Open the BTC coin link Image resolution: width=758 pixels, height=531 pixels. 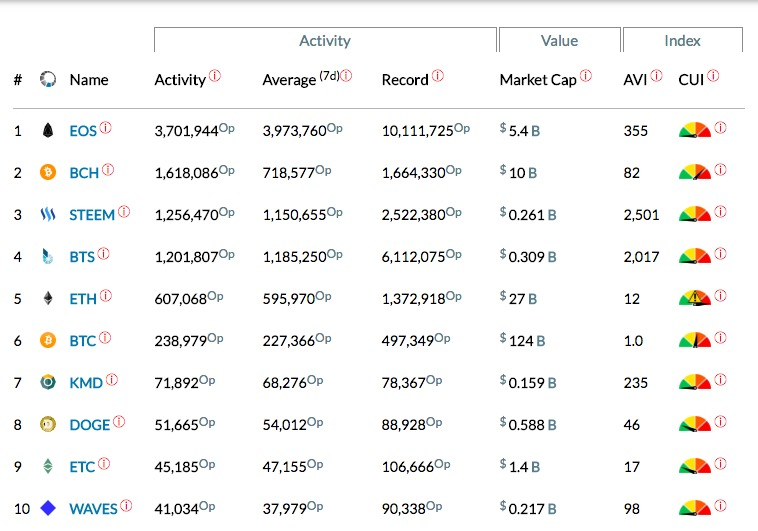(83, 341)
